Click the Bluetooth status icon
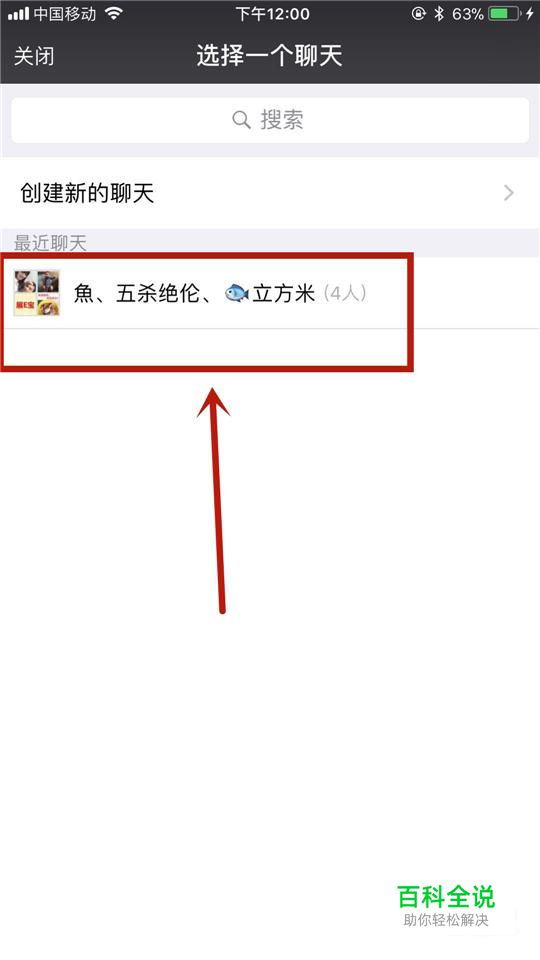This screenshot has width=540, height=960. point(438,13)
